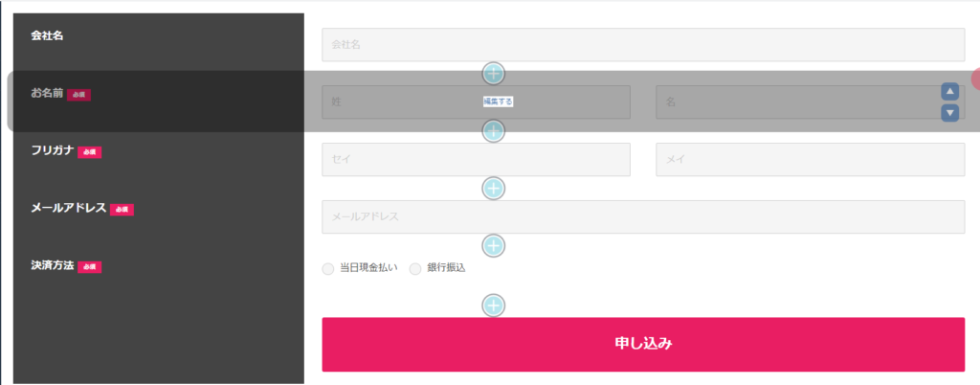Submit the form with the 申し込み button
Screen dimensions: 980x385
(x=643, y=345)
